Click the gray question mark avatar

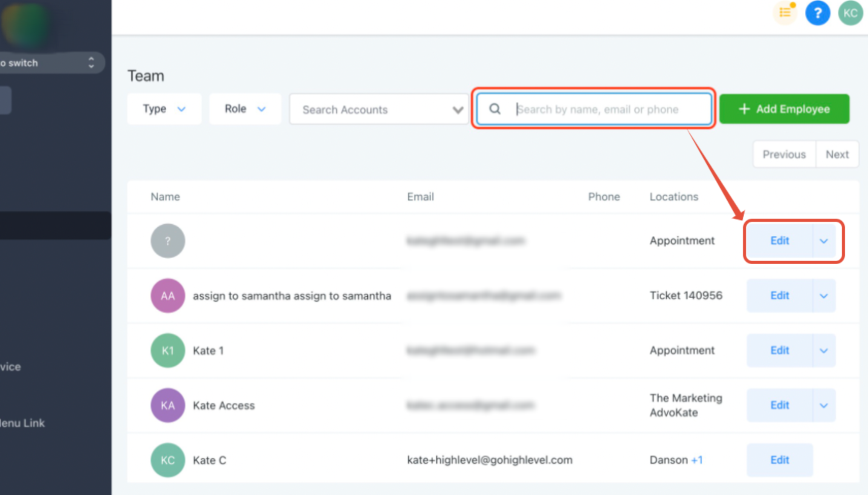pyautogui.click(x=168, y=241)
